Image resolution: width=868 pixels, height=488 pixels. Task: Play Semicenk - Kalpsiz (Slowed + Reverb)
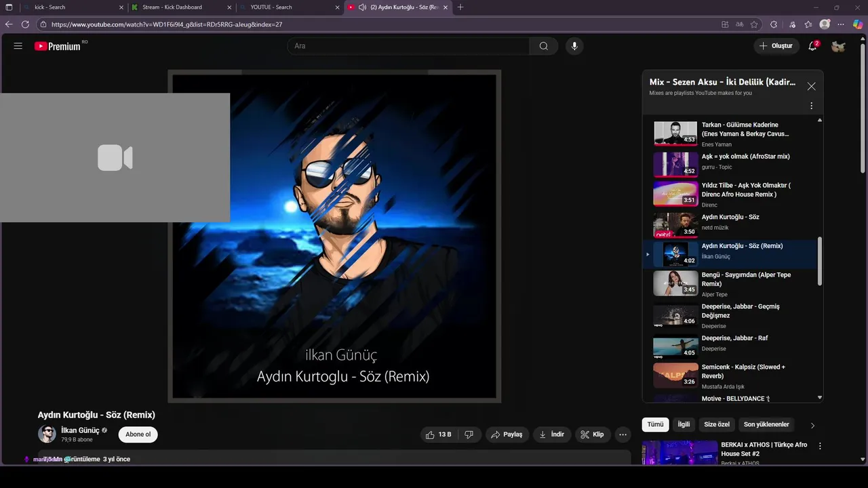pos(729,376)
